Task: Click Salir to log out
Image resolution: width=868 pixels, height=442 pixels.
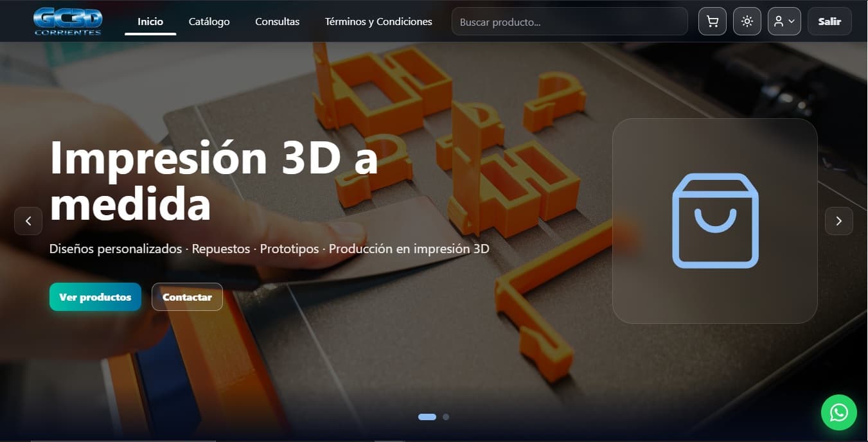Action: coord(829,21)
